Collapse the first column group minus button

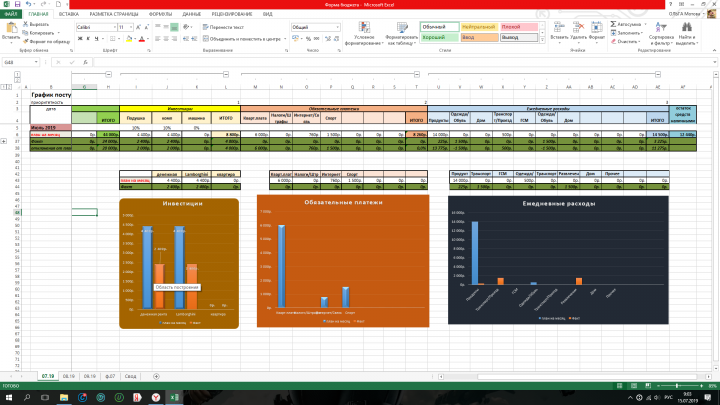tap(108, 74)
